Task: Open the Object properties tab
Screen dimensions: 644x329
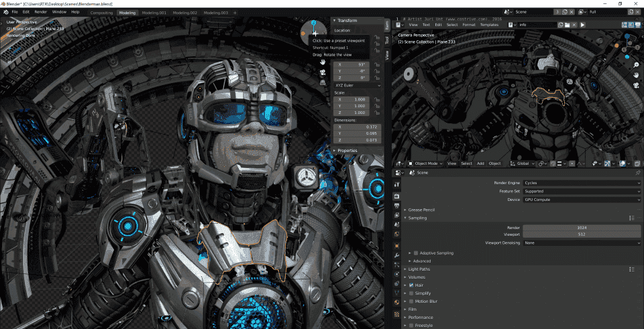Action: point(396,246)
